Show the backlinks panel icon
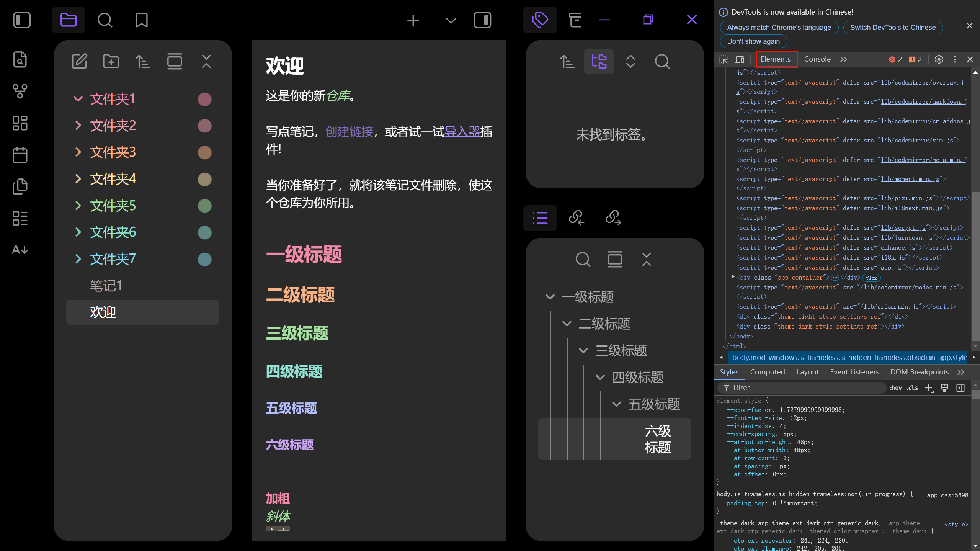 click(577, 217)
